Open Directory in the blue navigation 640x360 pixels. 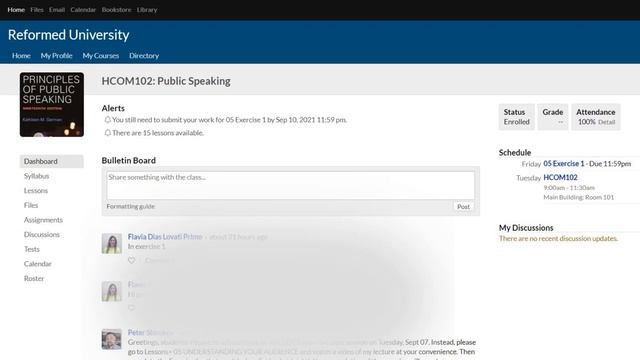click(x=144, y=56)
